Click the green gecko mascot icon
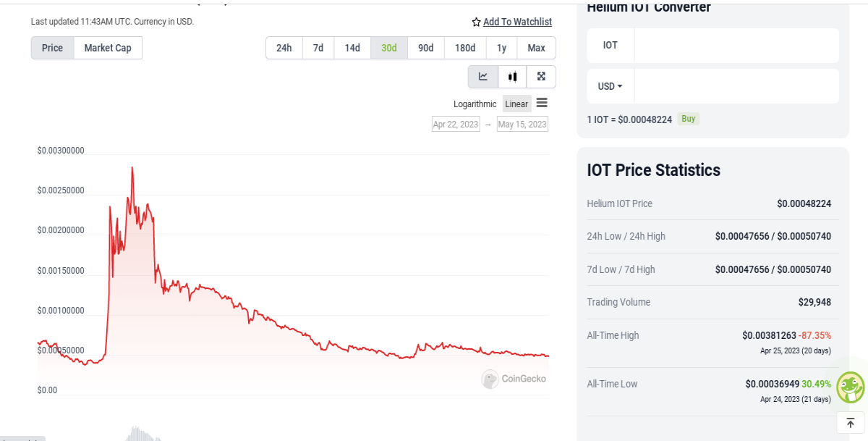 click(851, 387)
